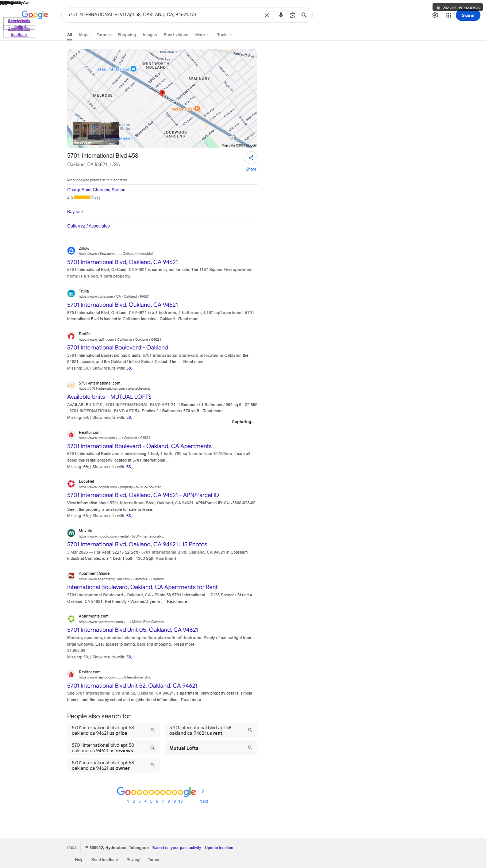492x868 pixels.
Task: Search related term Mutual Lofts
Action: [x=211, y=748]
